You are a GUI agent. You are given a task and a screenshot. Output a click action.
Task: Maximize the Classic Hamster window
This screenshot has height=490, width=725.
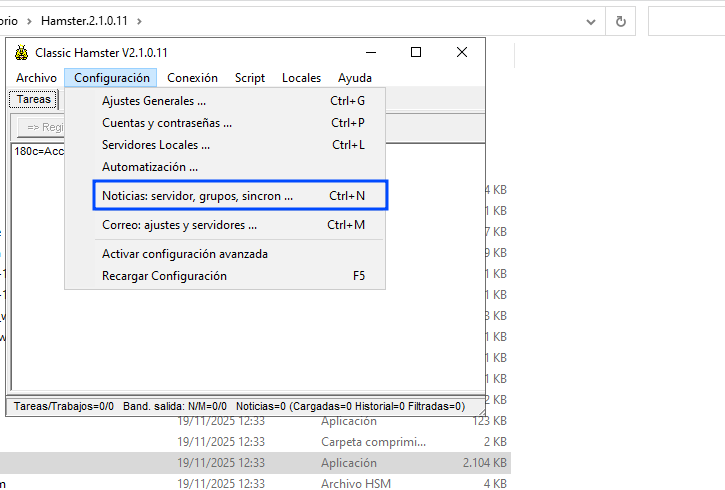[x=416, y=52]
